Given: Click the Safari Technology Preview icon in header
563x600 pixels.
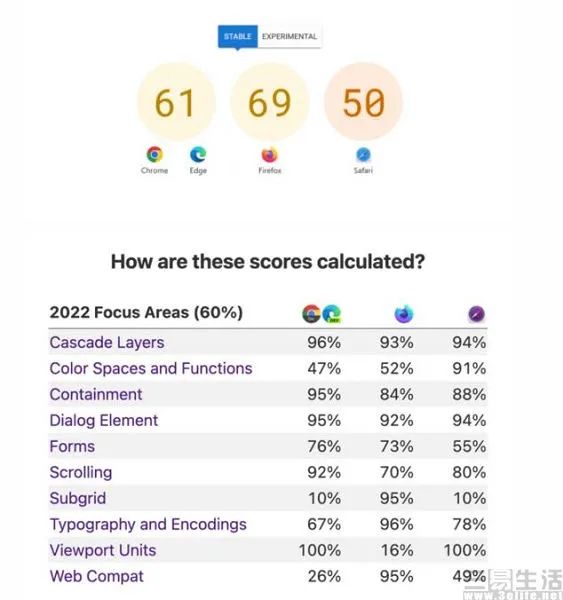Looking at the screenshot, I should [x=477, y=314].
